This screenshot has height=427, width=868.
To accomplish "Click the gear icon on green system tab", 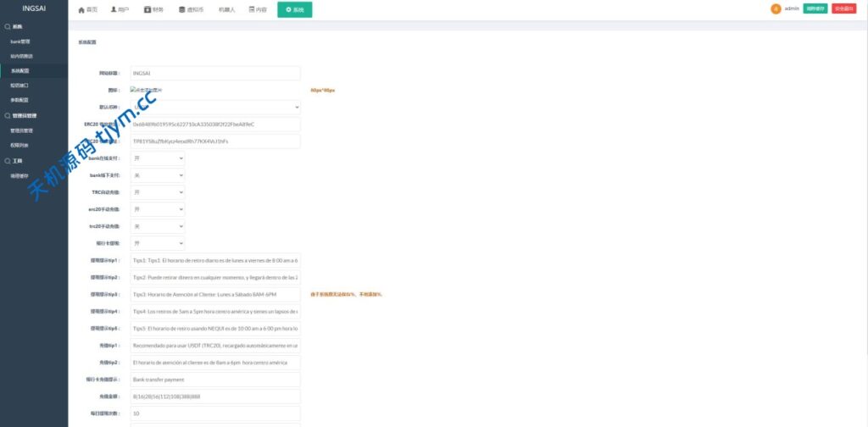I will (x=289, y=10).
